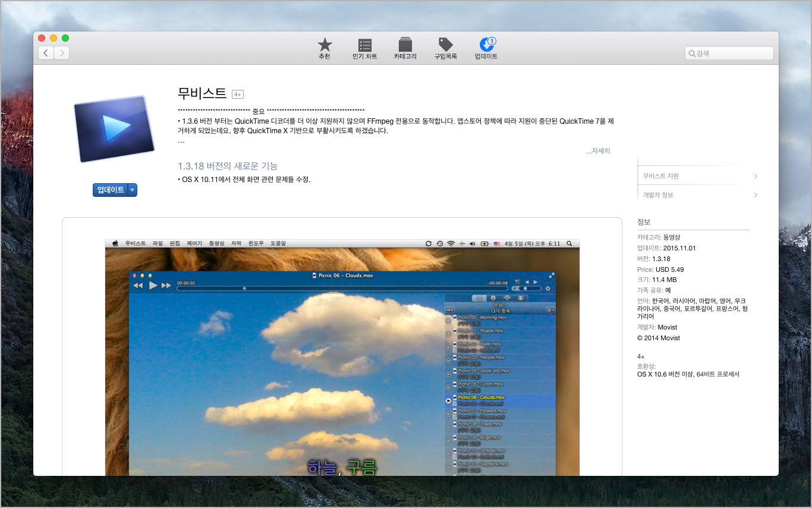Viewport: 812px width, 508px height.
Task: Click the gear icon in the screenshot player
Action: pyautogui.click(x=547, y=289)
